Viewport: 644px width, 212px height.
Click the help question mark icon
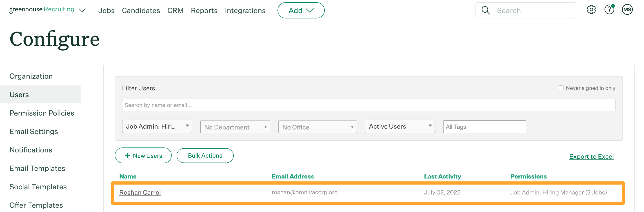point(609,9)
